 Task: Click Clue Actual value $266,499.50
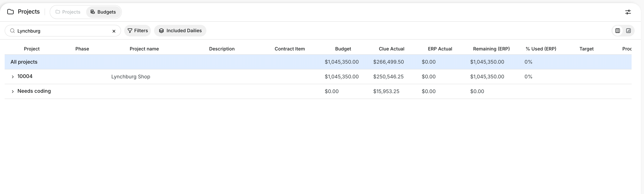point(389,62)
